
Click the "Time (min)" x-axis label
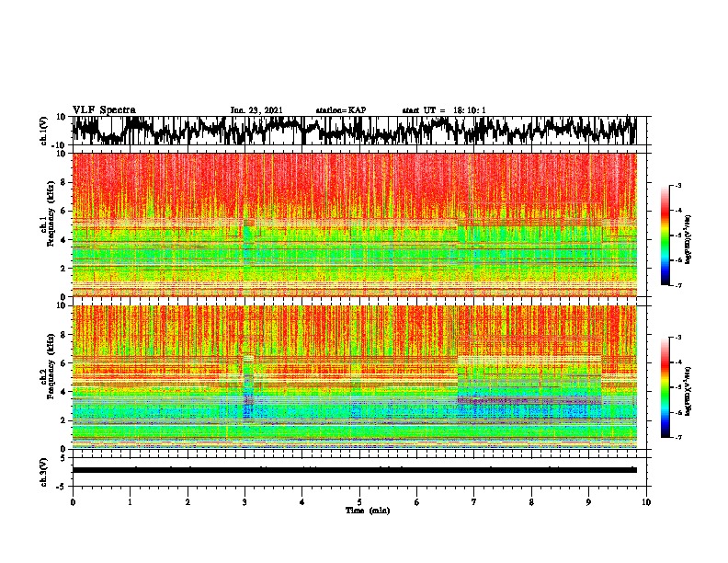368,511
